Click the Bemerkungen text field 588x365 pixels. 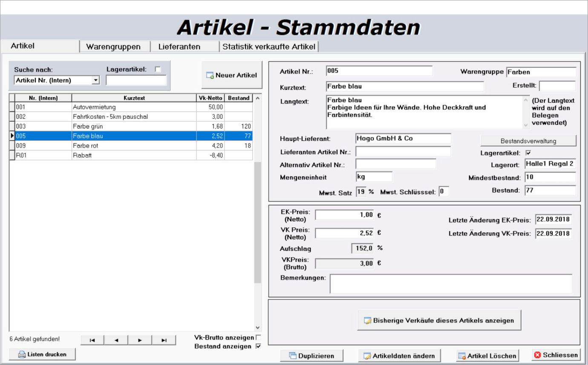point(450,284)
